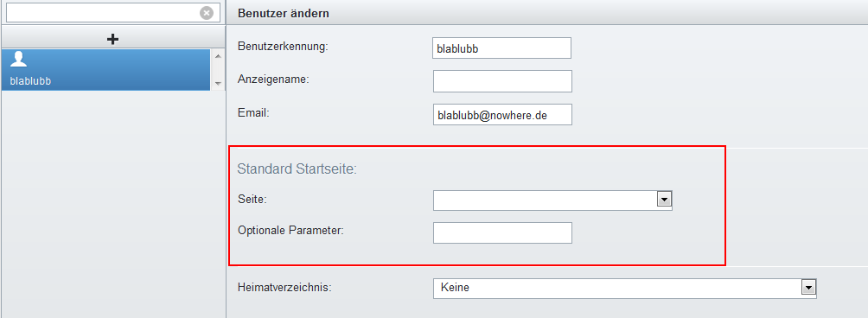Select the blablubb user entry

pyautogui.click(x=105, y=70)
